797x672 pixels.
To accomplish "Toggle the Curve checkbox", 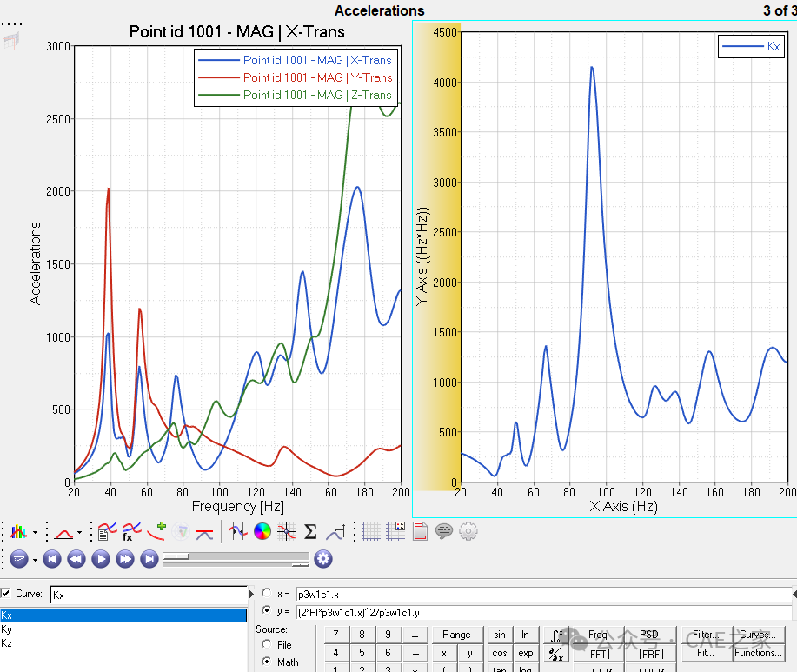I will (5, 593).
